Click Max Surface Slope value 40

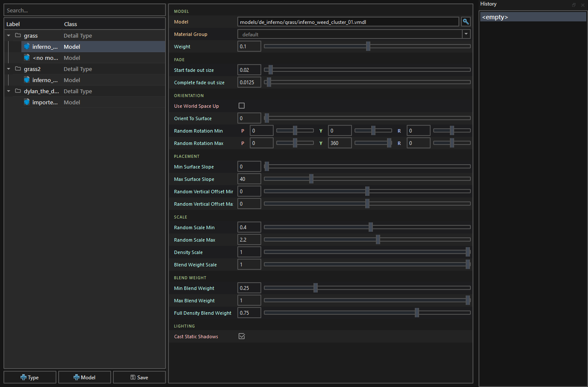249,179
